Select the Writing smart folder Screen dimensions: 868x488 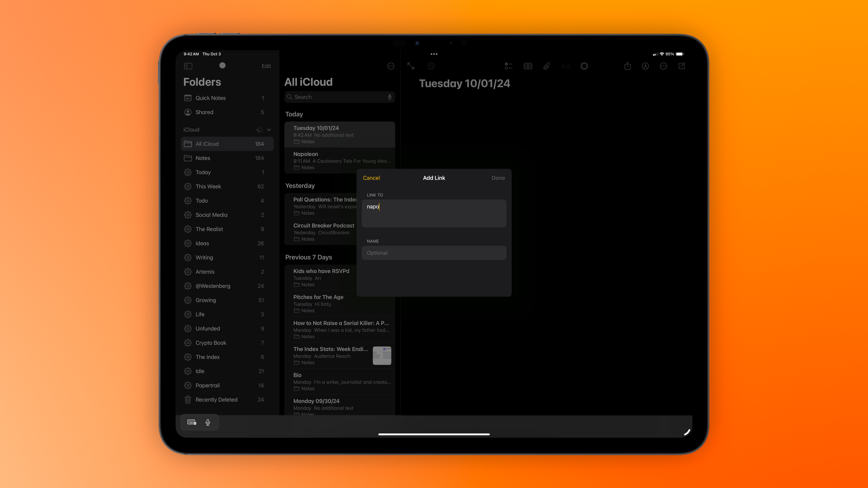(x=204, y=257)
